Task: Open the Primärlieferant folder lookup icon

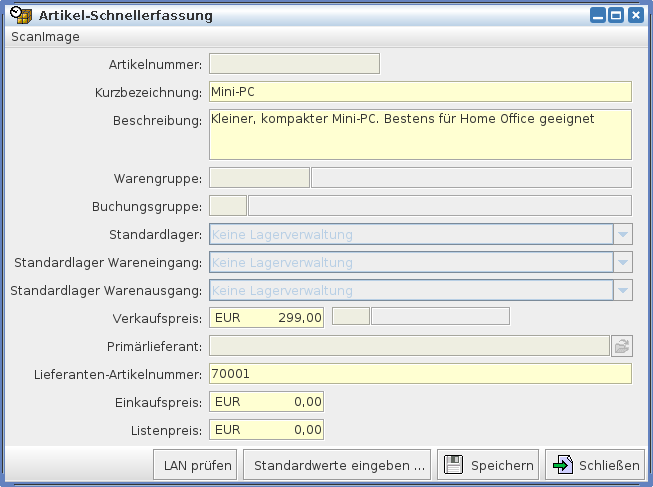Action: [x=622, y=346]
